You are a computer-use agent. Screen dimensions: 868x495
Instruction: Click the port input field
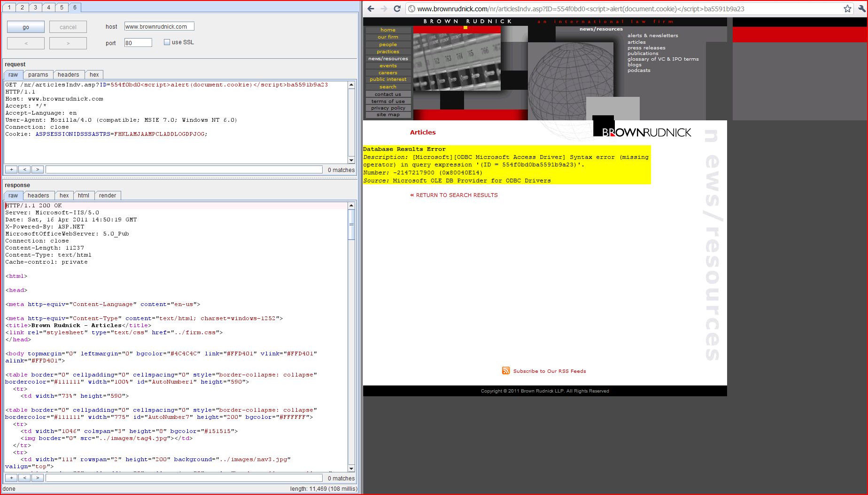(138, 43)
